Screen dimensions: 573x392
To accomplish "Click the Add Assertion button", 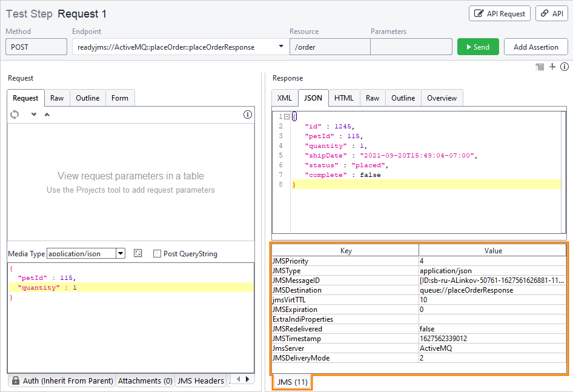I will [535, 47].
